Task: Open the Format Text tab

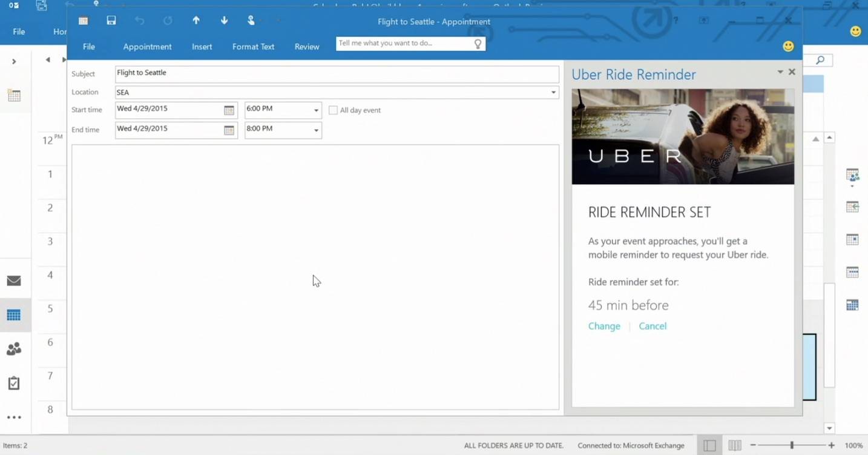Action: [253, 47]
